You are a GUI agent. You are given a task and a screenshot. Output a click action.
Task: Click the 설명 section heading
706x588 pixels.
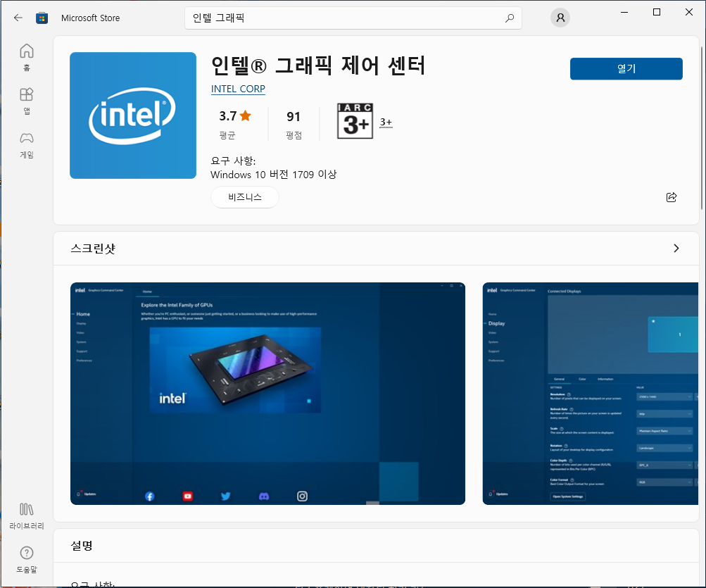coord(82,545)
